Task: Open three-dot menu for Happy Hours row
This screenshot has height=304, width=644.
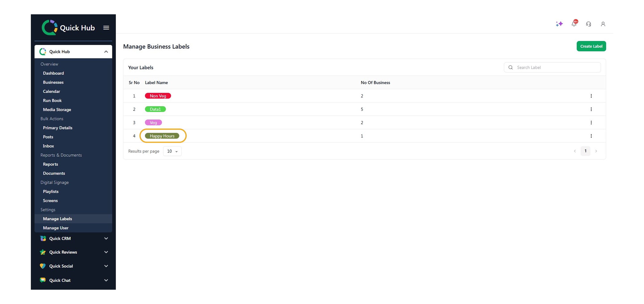Action: tap(591, 136)
